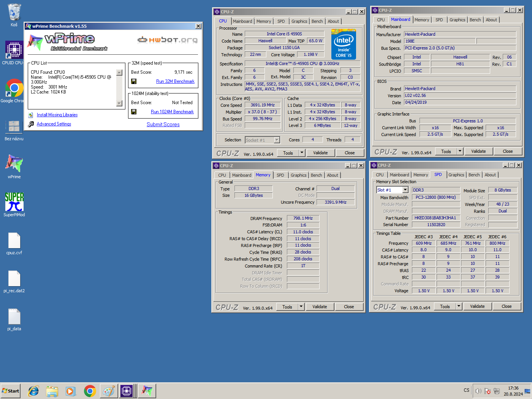Switch to Bench tab in CPU window

317,21
